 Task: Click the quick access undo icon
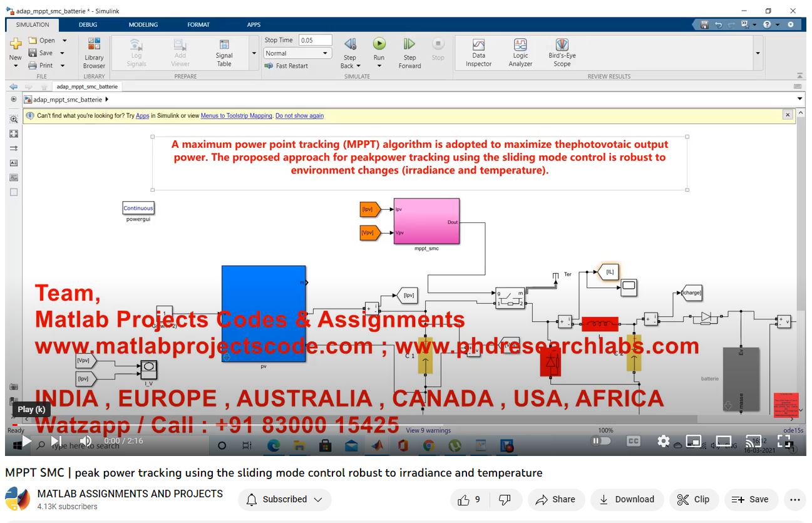coord(718,25)
